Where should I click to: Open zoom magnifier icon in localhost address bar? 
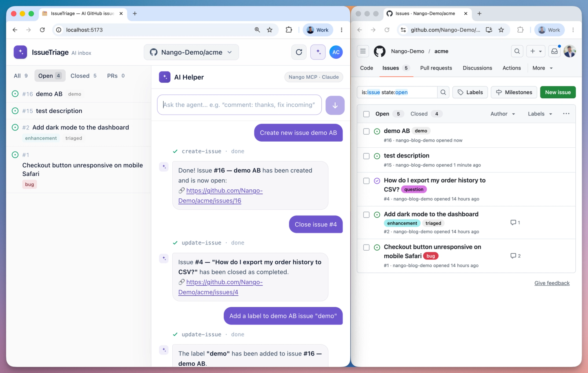click(257, 30)
